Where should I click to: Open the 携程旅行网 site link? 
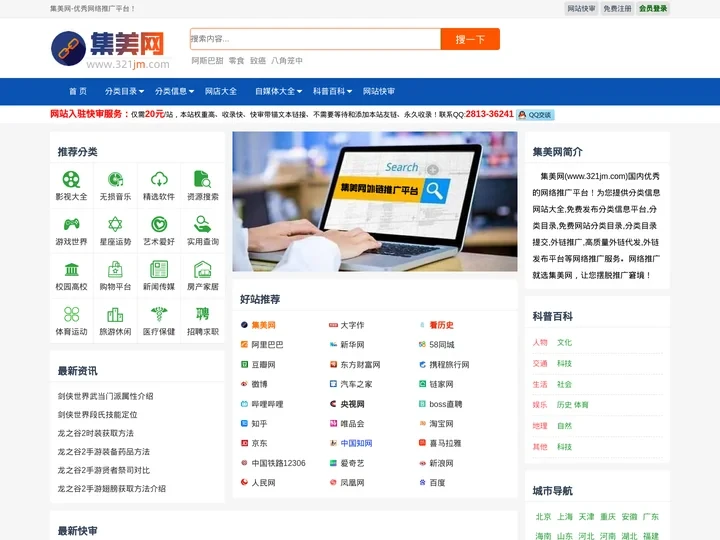(x=450, y=365)
